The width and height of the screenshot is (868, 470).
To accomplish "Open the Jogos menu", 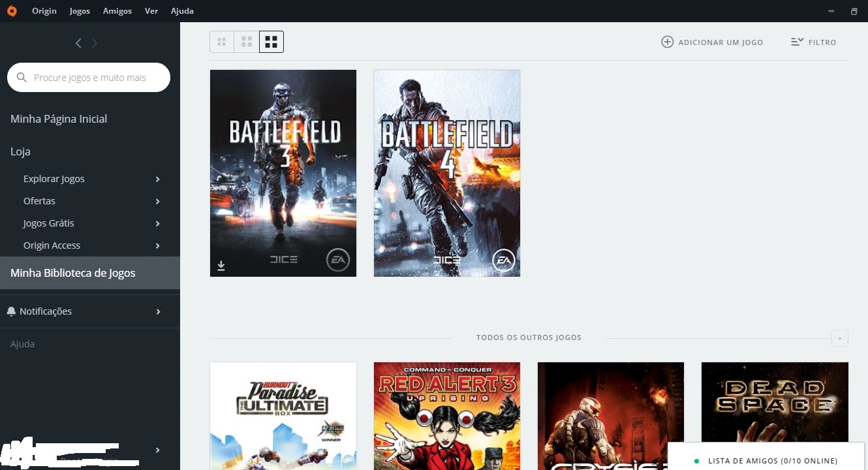I will click(80, 11).
